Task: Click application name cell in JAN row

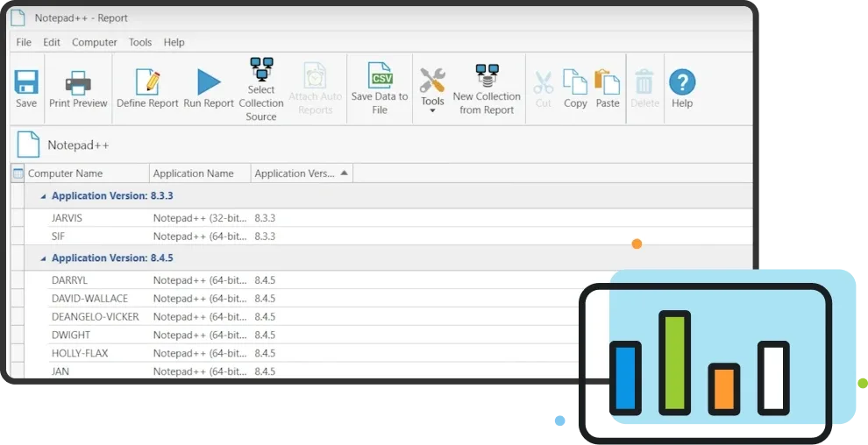Action: (200, 371)
